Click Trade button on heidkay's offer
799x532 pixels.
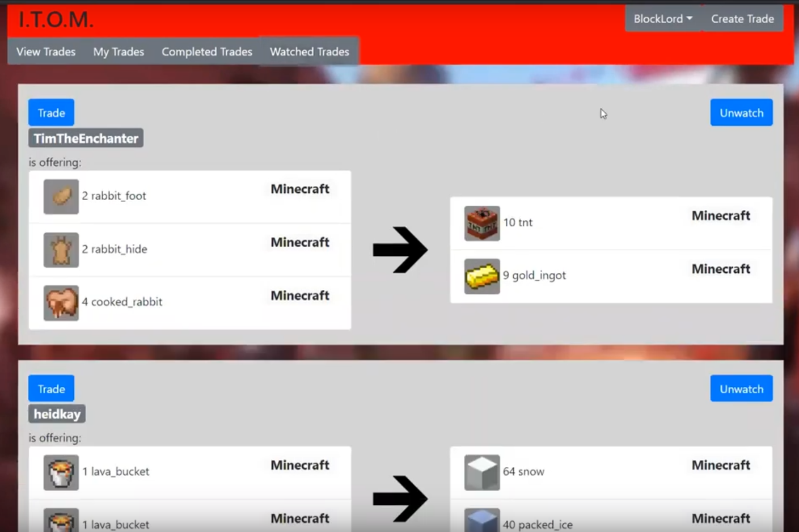[51, 389]
